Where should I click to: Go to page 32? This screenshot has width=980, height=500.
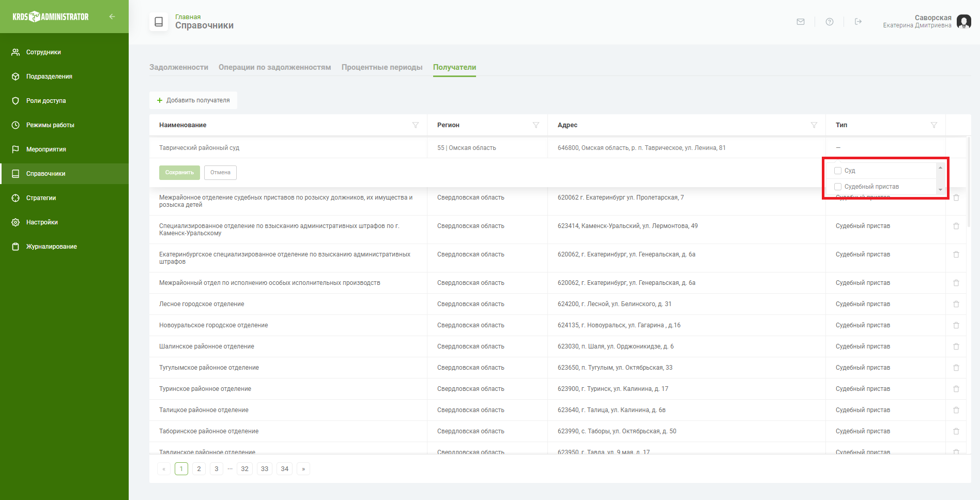[245, 469]
